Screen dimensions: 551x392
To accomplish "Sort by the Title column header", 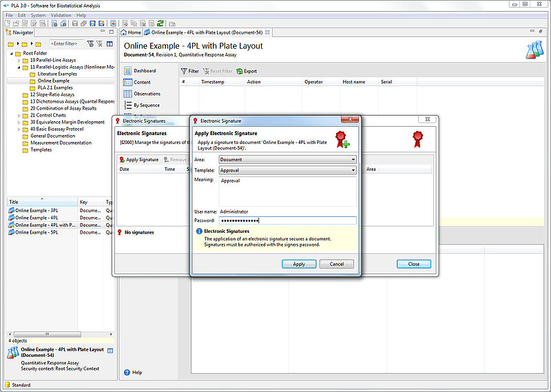I will [42, 202].
